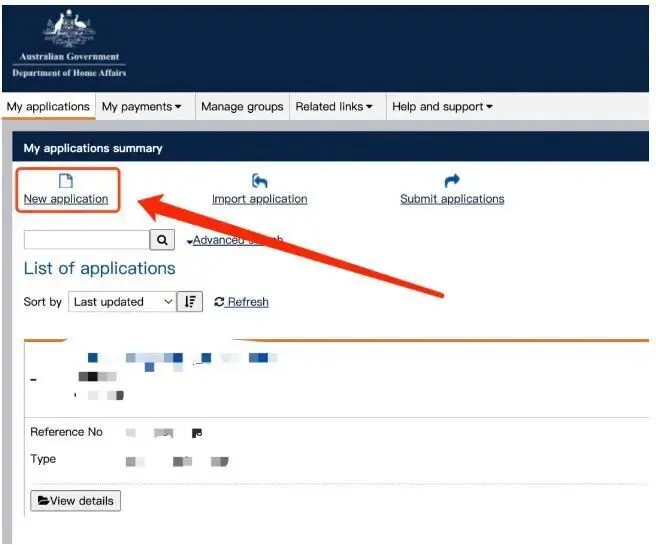
Task: Click the New application link
Action: click(66, 199)
